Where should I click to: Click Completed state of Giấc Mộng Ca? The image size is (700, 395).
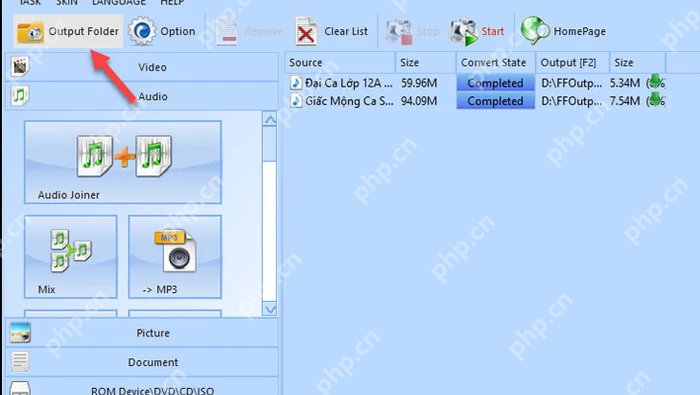(x=496, y=101)
